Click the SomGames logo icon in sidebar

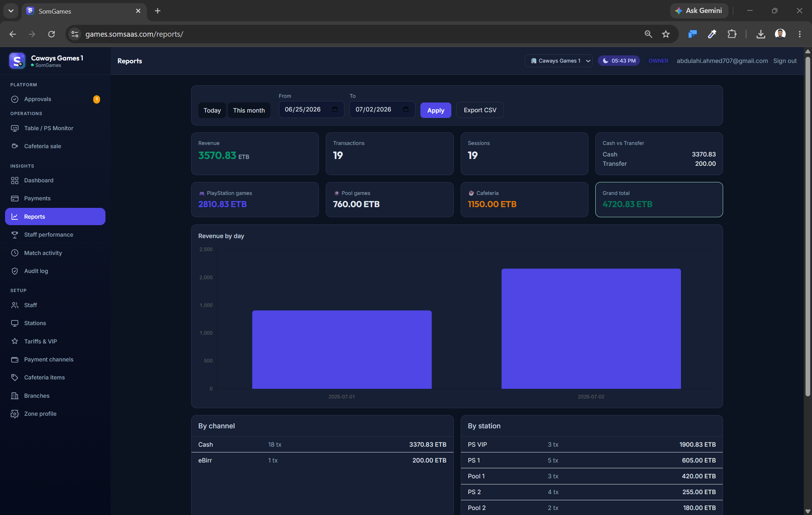point(17,61)
